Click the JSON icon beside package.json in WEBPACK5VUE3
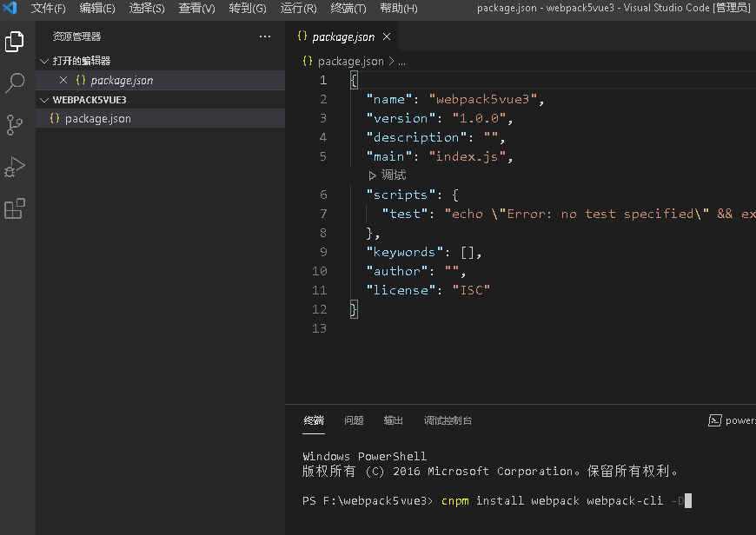 point(55,118)
